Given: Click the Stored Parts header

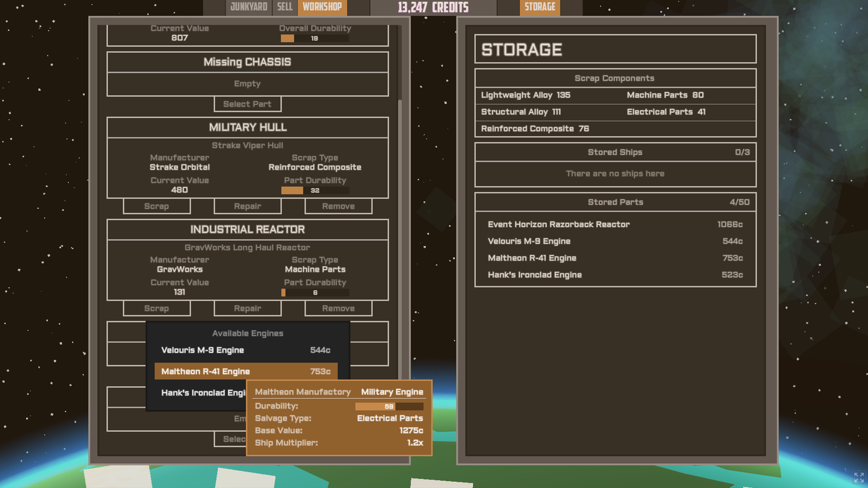Looking at the screenshot, I should [615, 202].
